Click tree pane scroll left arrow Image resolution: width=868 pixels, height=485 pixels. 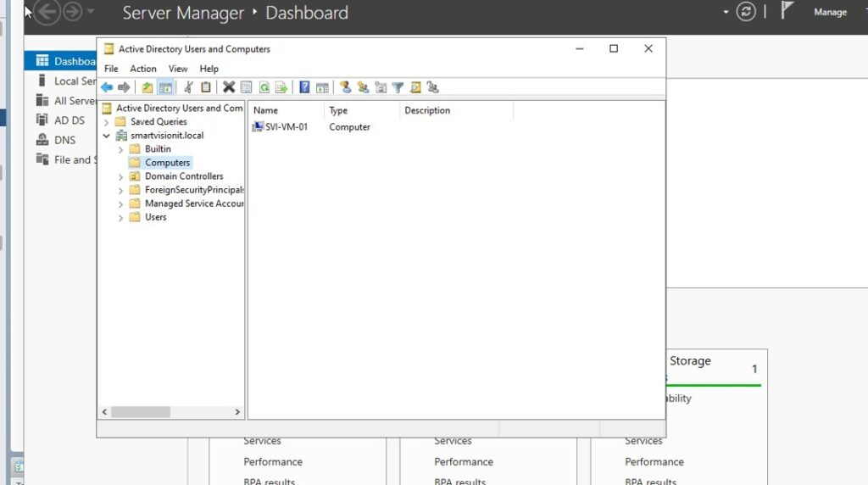104,412
